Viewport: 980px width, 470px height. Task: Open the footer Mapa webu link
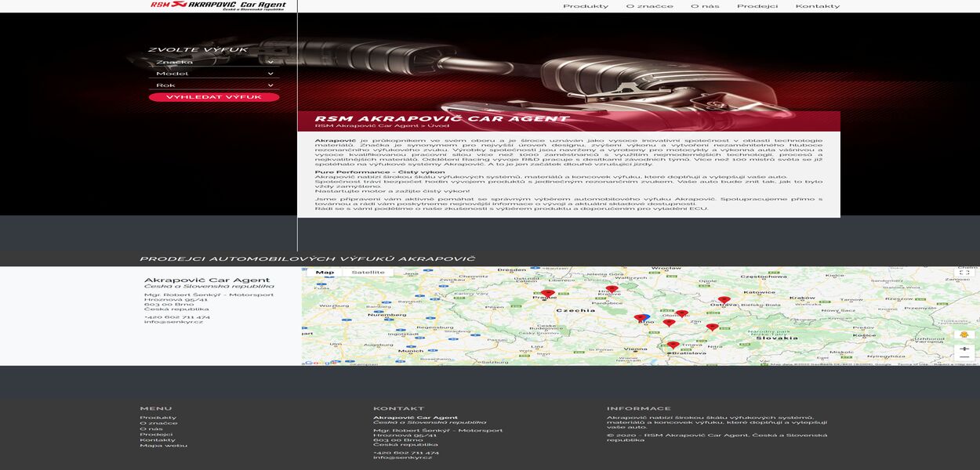[x=164, y=445]
